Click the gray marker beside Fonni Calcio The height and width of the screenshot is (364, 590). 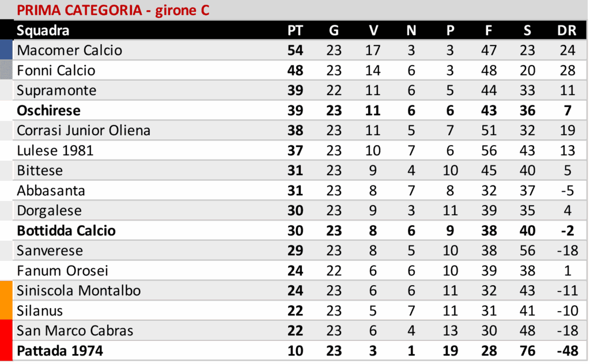6,71
